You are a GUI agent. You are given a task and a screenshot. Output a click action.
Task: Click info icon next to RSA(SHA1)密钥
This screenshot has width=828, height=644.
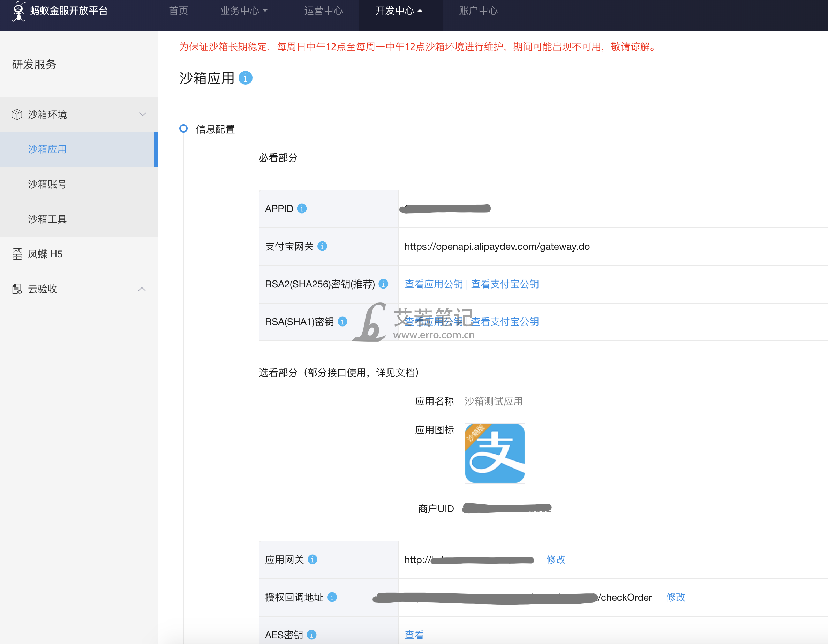click(343, 322)
